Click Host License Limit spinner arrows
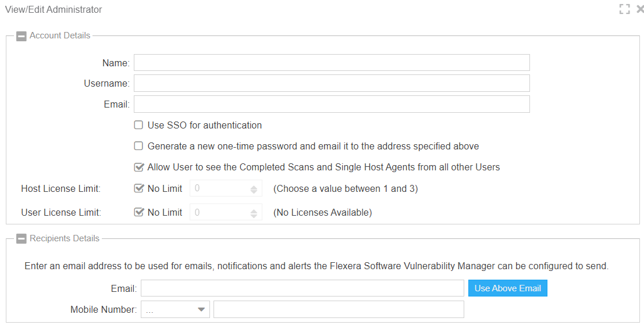Screen dimensions: 644x325 [x=254, y=189]
